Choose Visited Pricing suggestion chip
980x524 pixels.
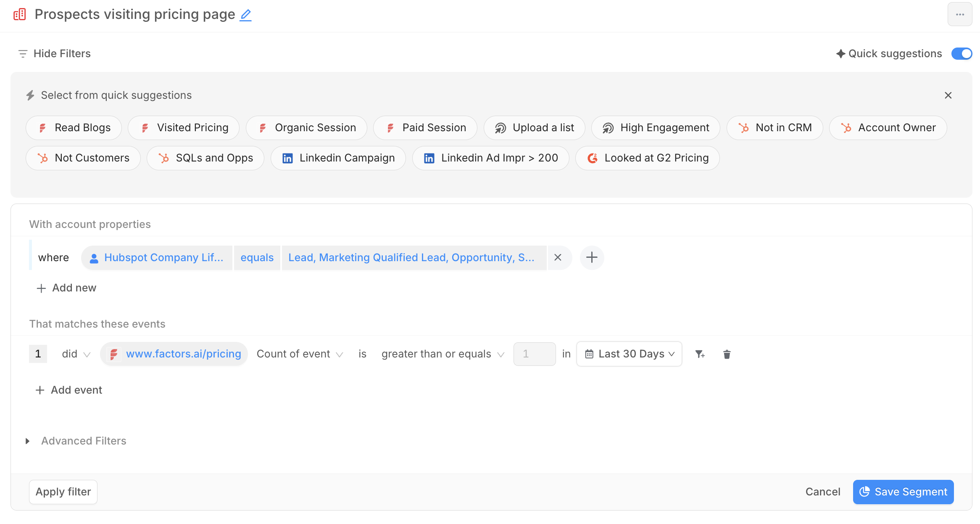(184, 128)
